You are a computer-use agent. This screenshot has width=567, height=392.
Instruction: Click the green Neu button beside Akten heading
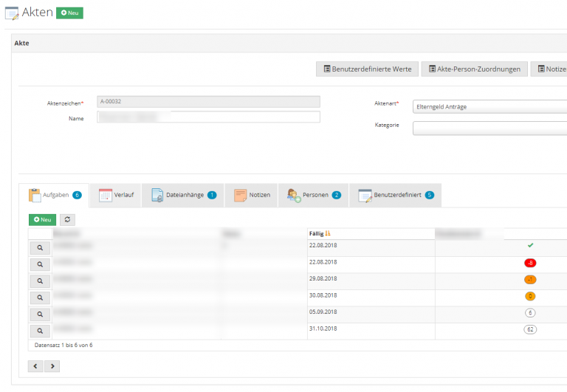point(70,13)
